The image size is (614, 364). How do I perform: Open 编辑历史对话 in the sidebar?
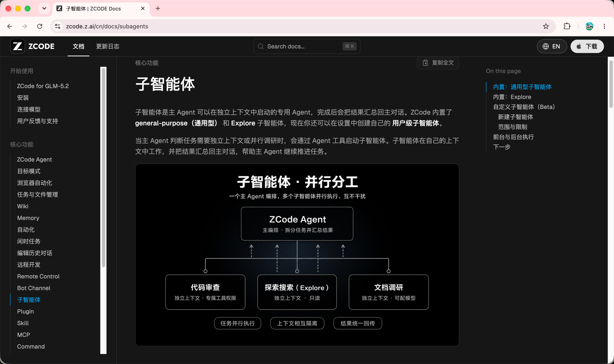[35, 253]
